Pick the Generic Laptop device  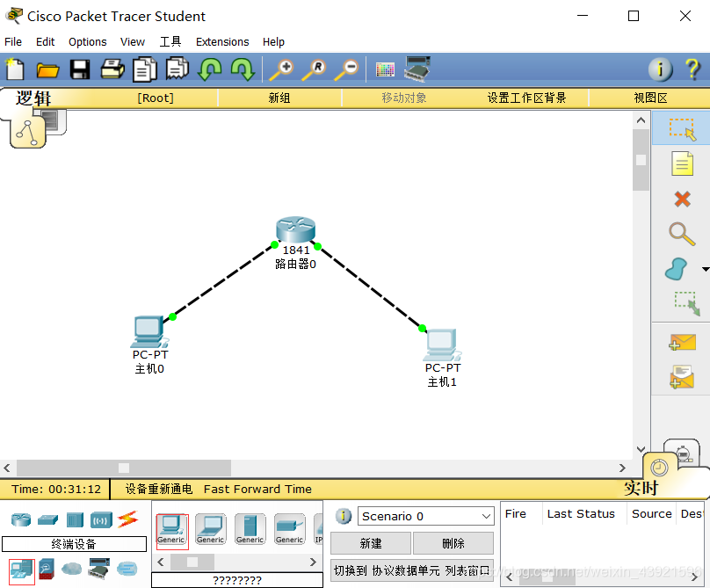click(x=211, y=528)
